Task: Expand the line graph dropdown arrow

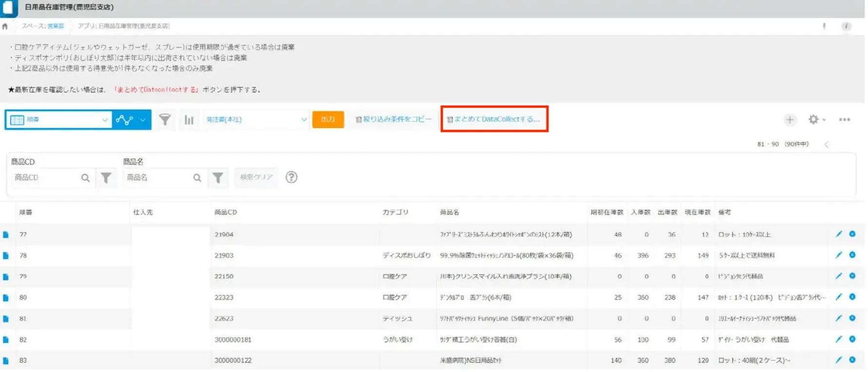Action: point(142,120)
